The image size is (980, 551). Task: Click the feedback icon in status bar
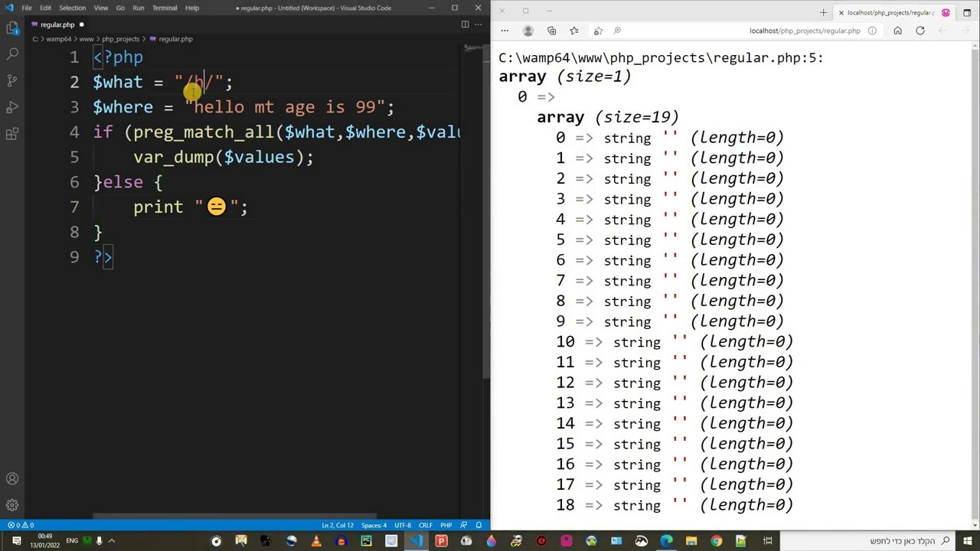click(x=464, y=525)
